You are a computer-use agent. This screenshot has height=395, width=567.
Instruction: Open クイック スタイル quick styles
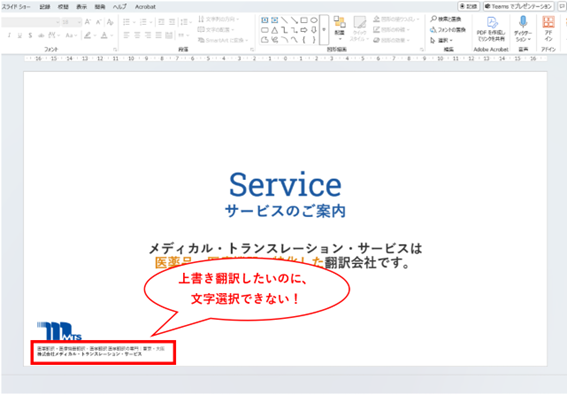coord(359,28)
